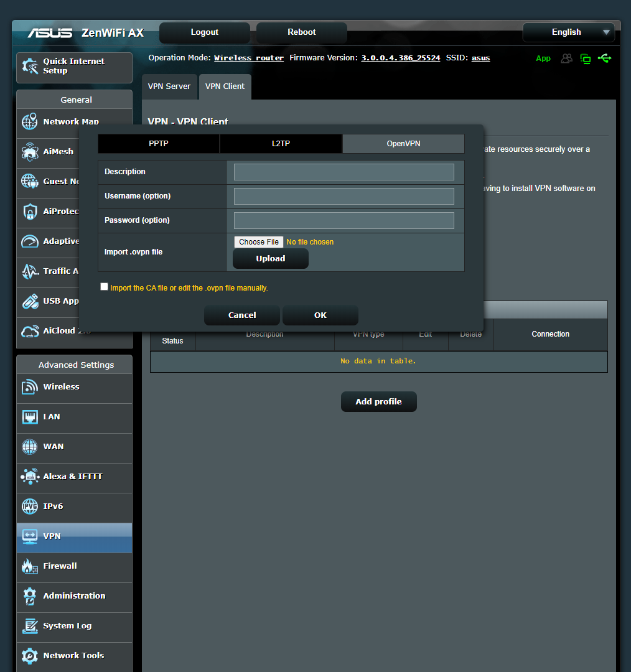Select the VPN Client tab
This screenshot has width=631, height=672.
[225, 86]
